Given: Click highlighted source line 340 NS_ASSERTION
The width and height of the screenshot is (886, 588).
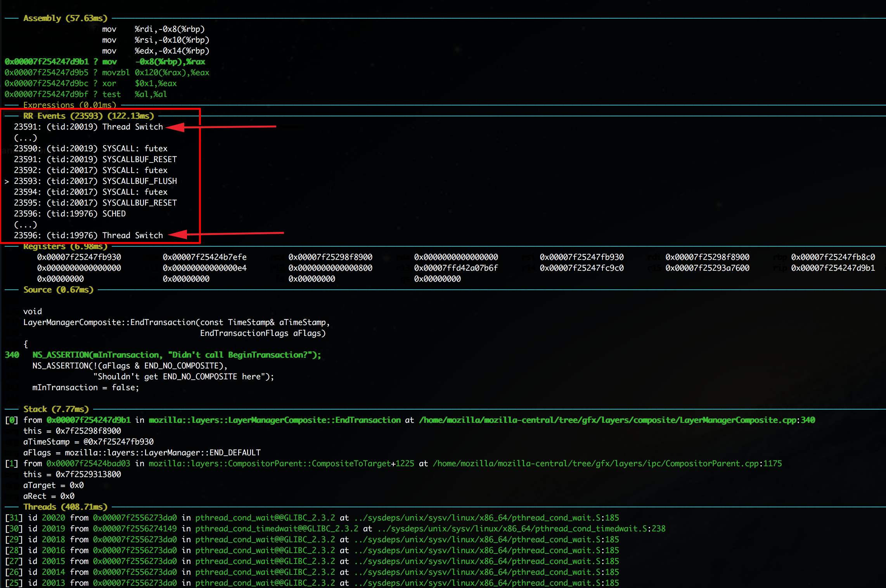Looking at the screenshot, I should click(x=177, y=355).
